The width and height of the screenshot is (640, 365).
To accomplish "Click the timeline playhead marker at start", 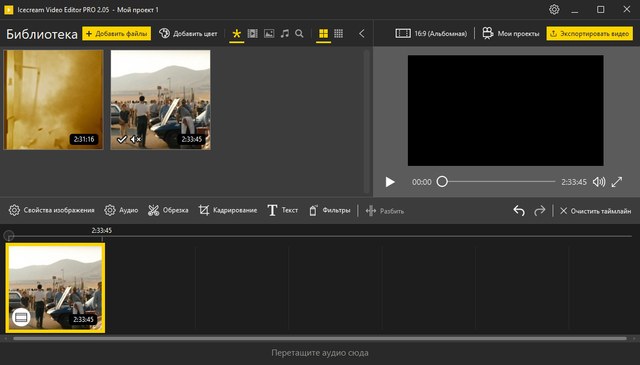I will point(9,236).
